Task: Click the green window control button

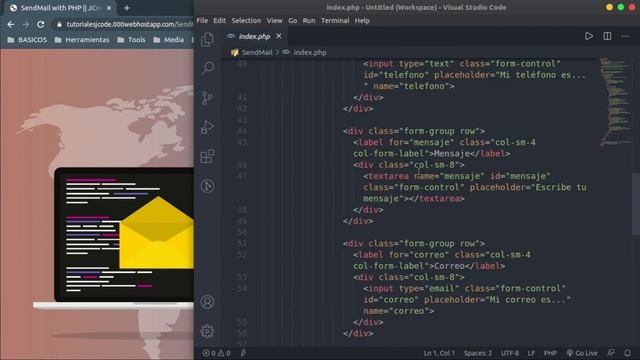Action: [621, 7]
